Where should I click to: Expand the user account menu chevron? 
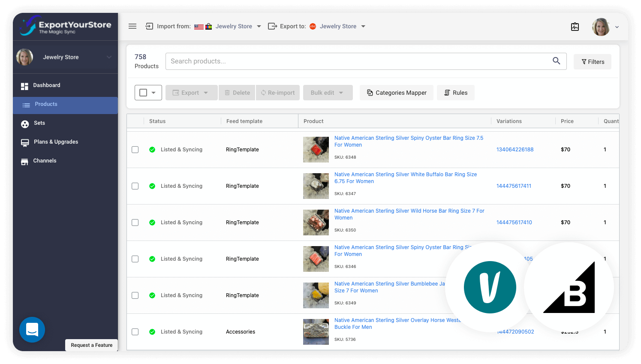[617, 27]
